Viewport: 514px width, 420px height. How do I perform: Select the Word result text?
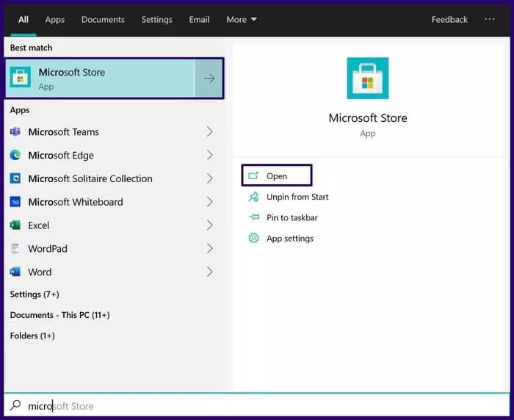click(x=40, y=272)
